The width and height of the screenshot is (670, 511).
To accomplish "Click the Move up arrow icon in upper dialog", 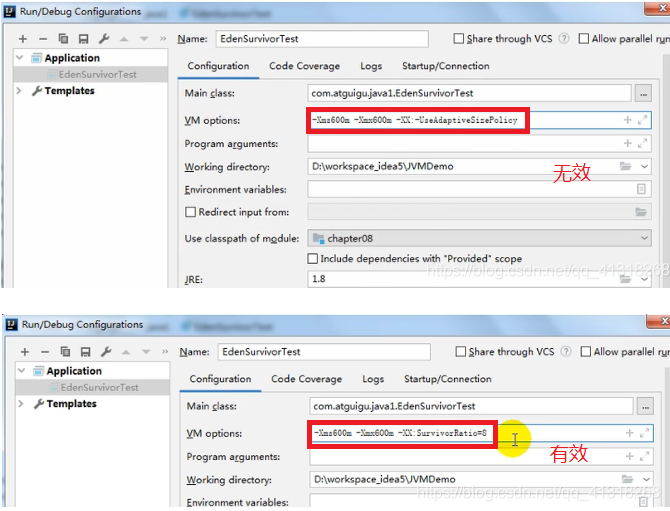I will [124, 39].
